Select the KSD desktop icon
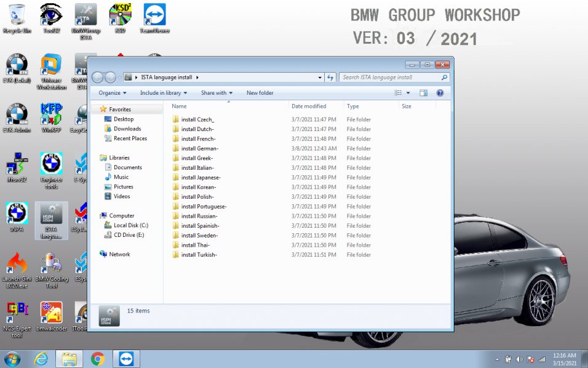This screenshot has width=588, height=368. (x=120, y=18)
